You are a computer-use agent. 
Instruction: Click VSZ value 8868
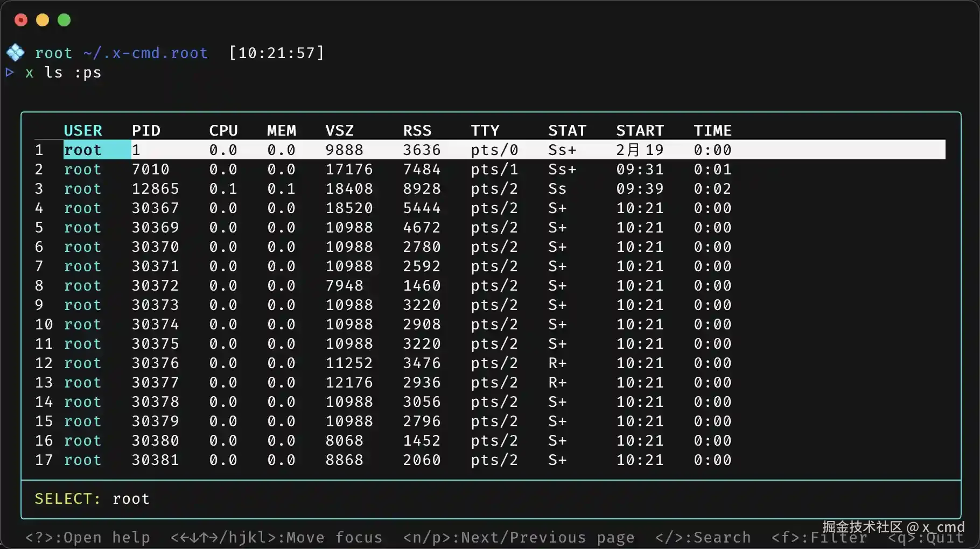tap(345, 460)
